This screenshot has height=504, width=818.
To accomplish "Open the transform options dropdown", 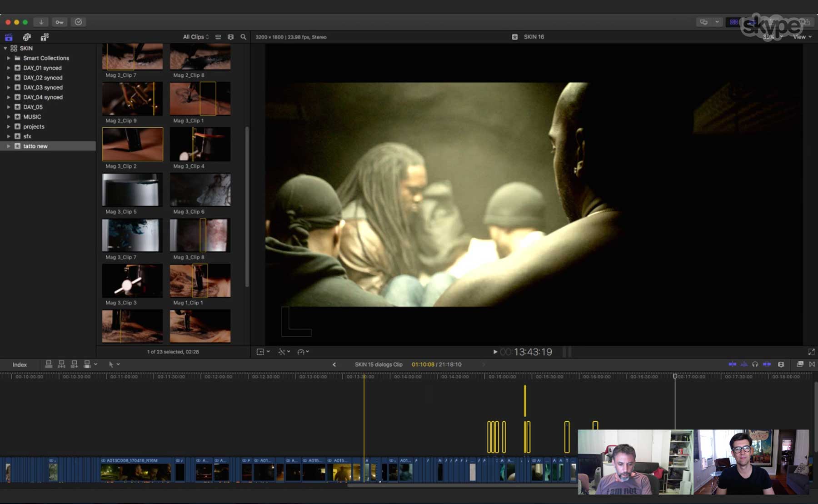I will 263,352.
